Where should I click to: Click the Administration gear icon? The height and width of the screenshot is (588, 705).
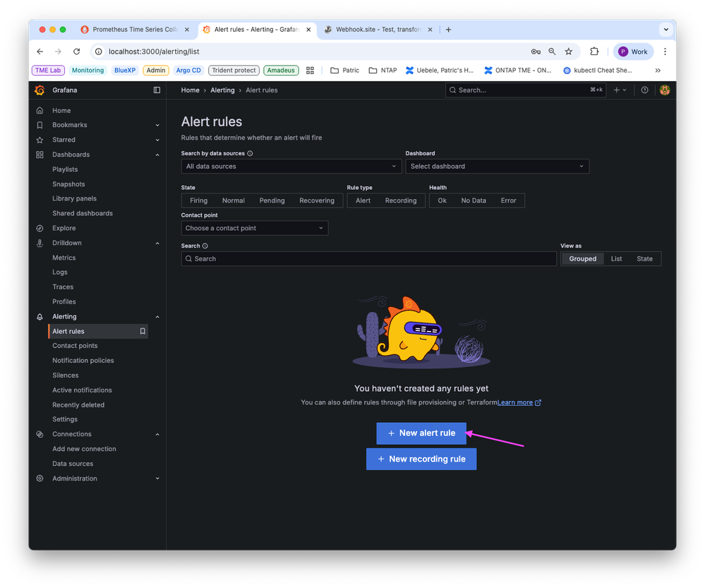click(40, 479)
